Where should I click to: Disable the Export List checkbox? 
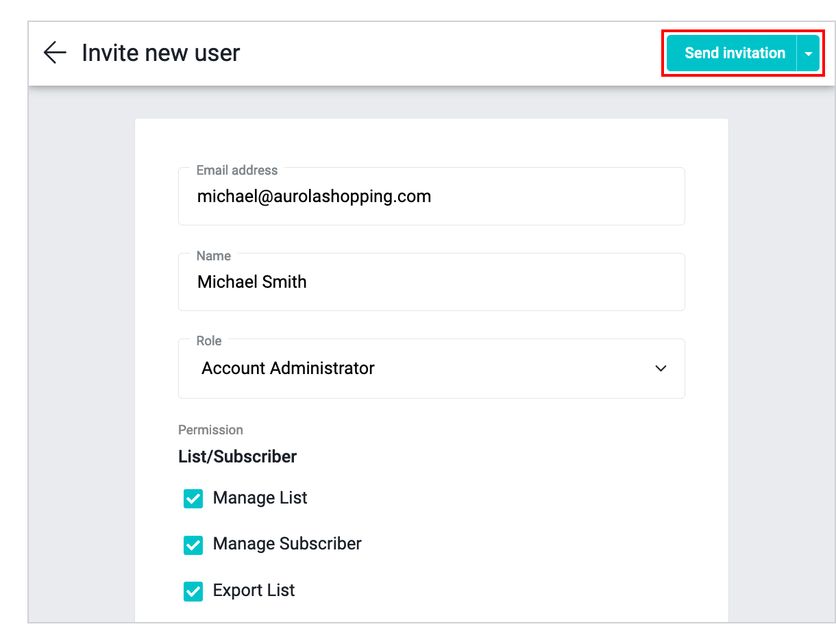(193, 591)
